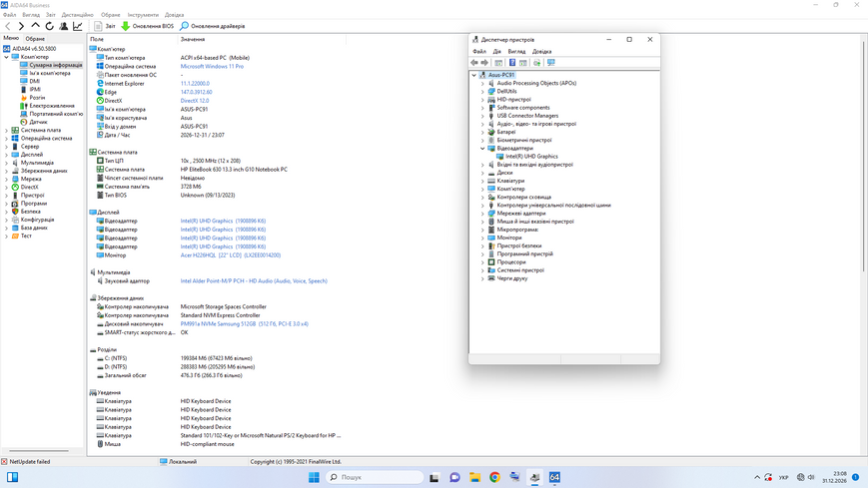Open clock and date in system tray

[834, 477]
